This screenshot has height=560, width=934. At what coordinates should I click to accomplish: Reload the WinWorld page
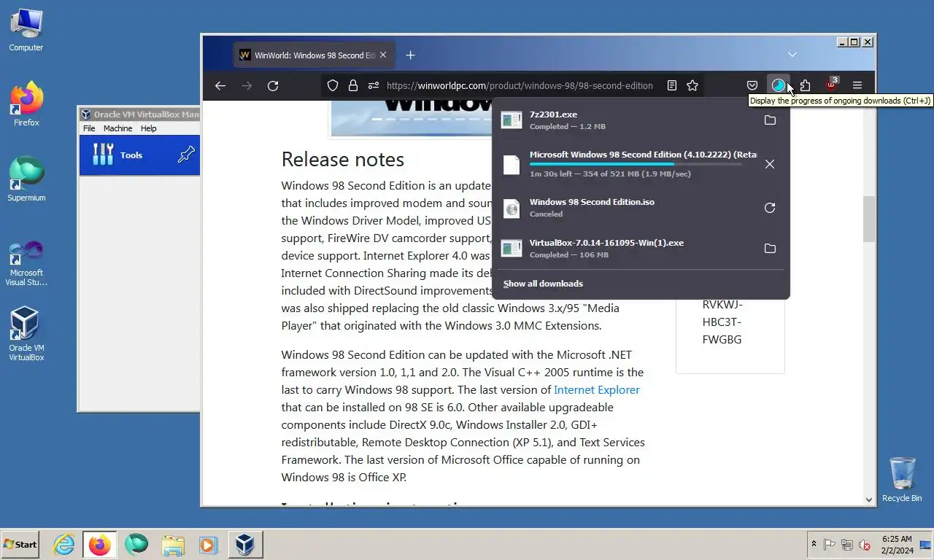(x=273, y=86)
